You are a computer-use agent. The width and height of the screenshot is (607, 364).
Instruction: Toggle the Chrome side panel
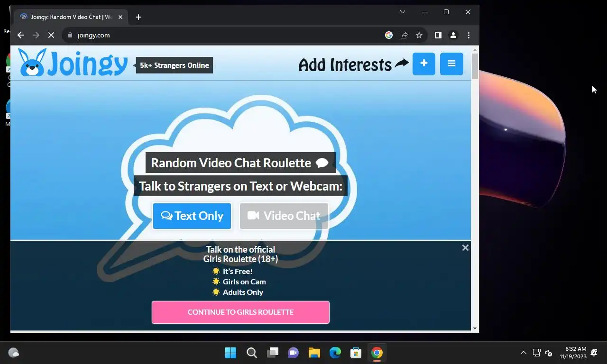pos(438,35)
